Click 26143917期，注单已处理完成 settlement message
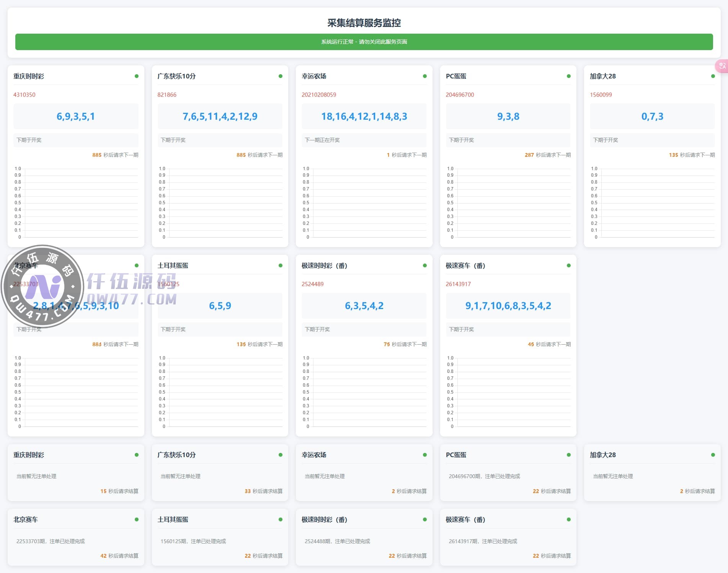This screenshot has height=573, width=728. pyautogui.click(x=483, y=541)
